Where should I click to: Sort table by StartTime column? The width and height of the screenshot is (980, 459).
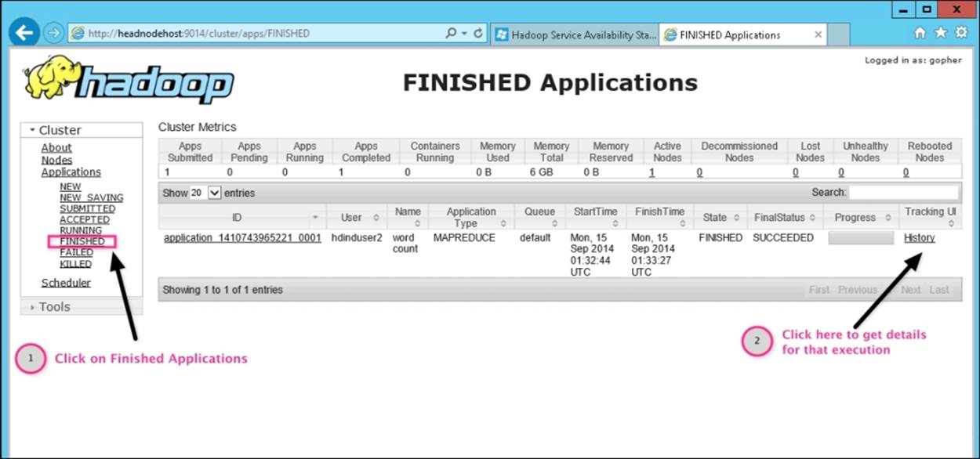click(x=595, y=217)
